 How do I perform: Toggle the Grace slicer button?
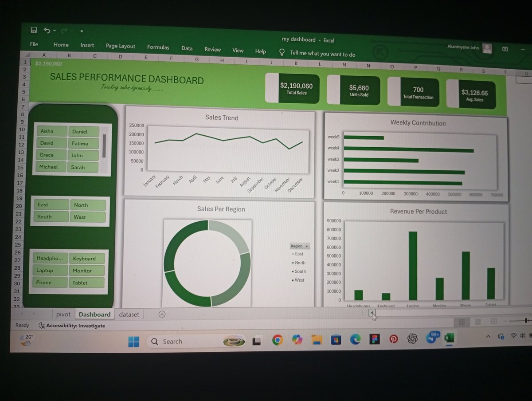[51, 155]
